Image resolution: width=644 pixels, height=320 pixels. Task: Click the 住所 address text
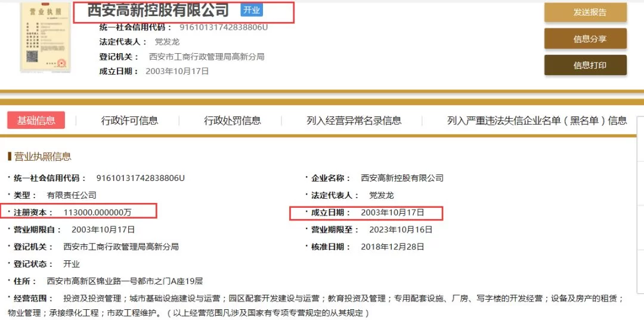(x=125, y=281)
